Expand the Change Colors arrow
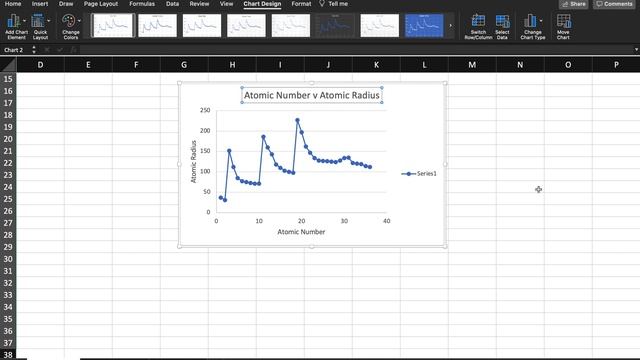 coord(79,21)
